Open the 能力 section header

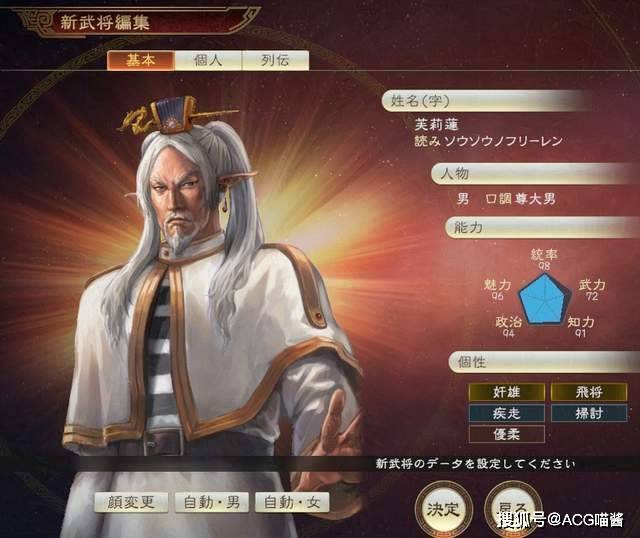[542, 227]
